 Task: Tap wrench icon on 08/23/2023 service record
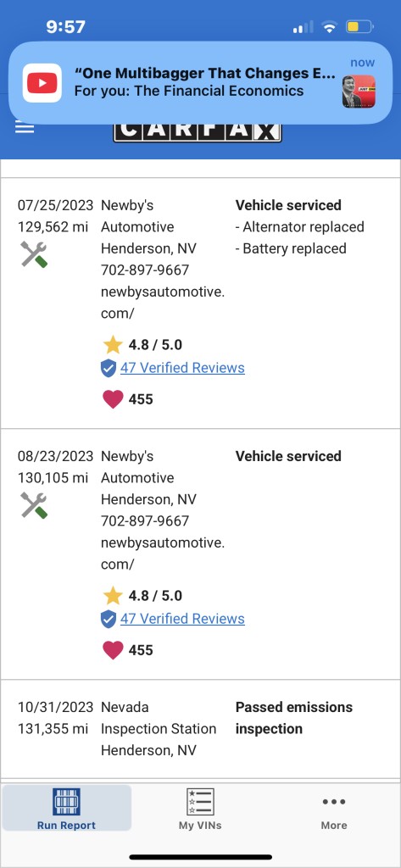point(35,505)
